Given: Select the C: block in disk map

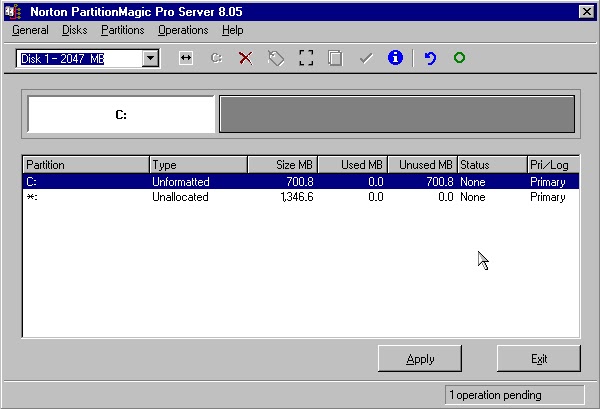Looking at the screenshot, I should pyautogui.click(x=121, y=114).
